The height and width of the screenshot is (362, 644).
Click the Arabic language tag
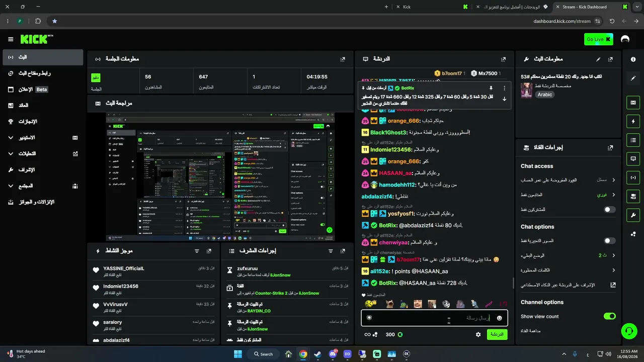[545, 95]
